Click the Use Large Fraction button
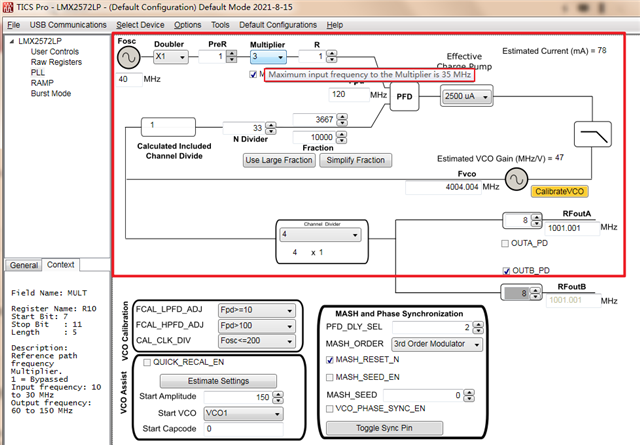The width and height of the screenshot is (640, 445). coord(279,160)
